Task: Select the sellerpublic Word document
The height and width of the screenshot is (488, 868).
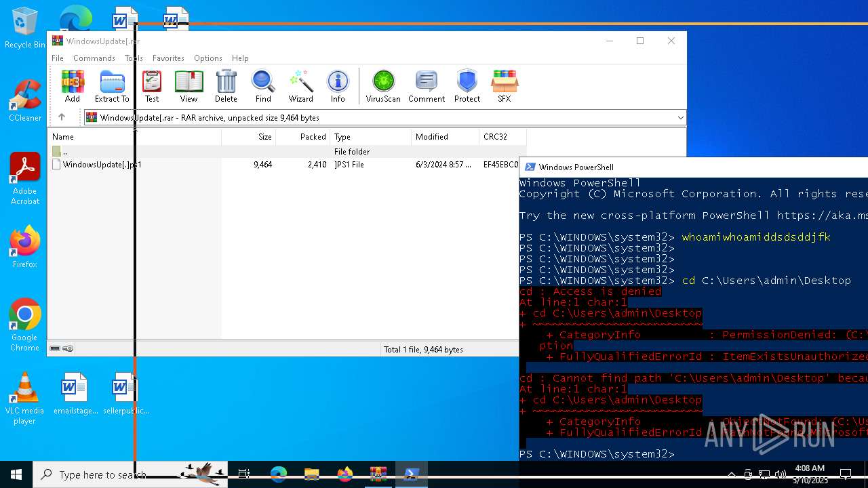Action: click(x=126, y=393)
